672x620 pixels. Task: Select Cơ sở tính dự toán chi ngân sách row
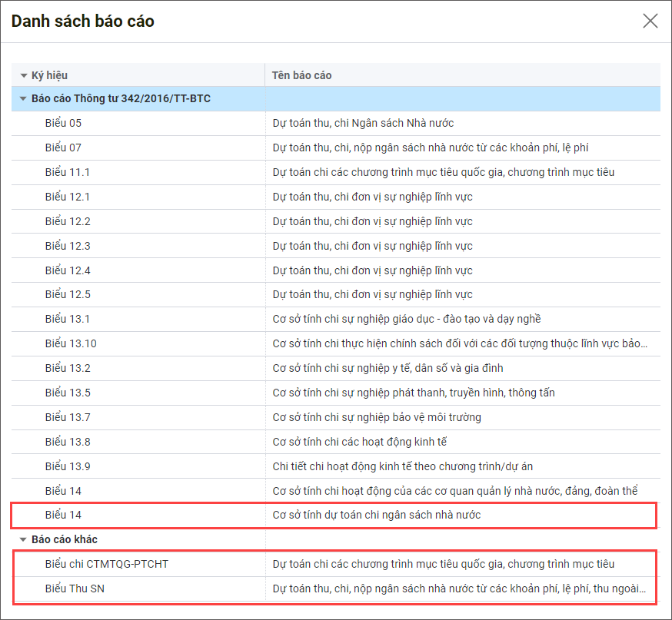[x=377, y=515]
